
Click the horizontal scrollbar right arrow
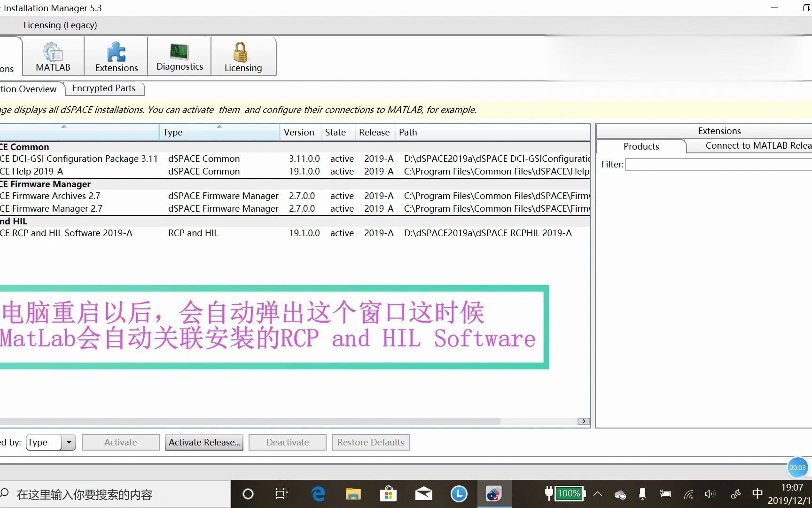(584, 421)
